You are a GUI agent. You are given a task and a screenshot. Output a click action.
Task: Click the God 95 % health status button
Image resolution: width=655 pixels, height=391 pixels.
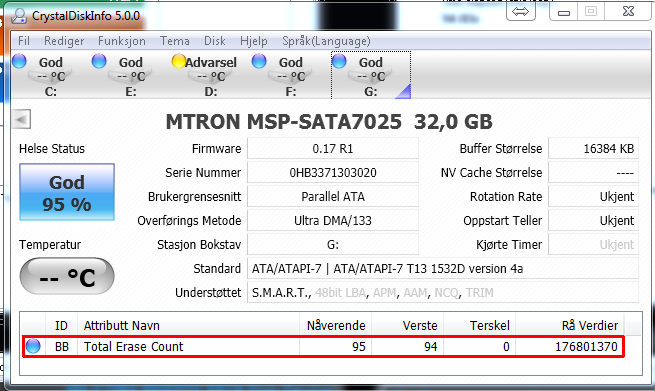[67, 192]
